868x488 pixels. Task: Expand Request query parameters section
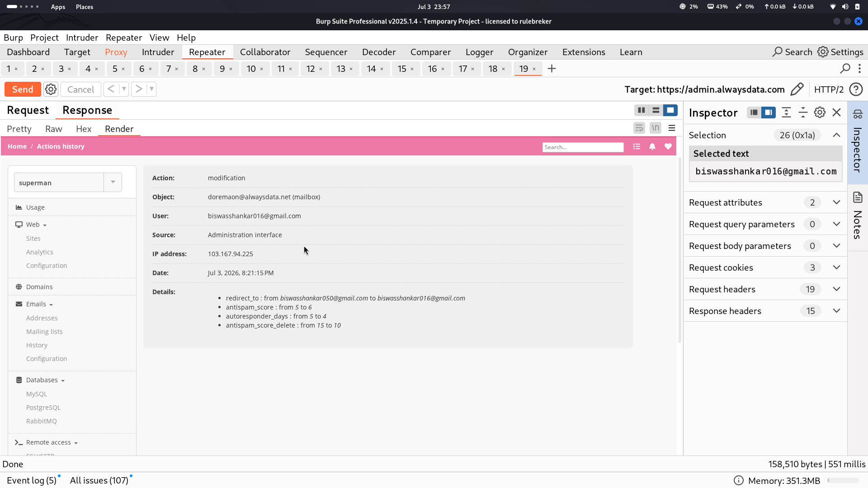click(x=836, y=224)
